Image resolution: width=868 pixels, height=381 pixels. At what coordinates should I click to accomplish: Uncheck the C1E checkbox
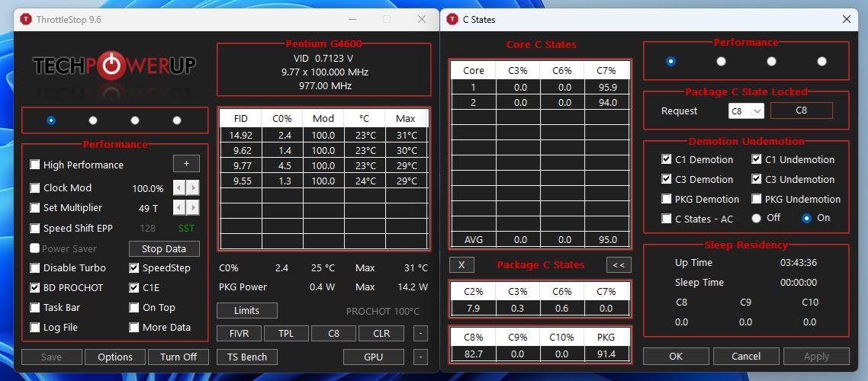tap(134, 287)
